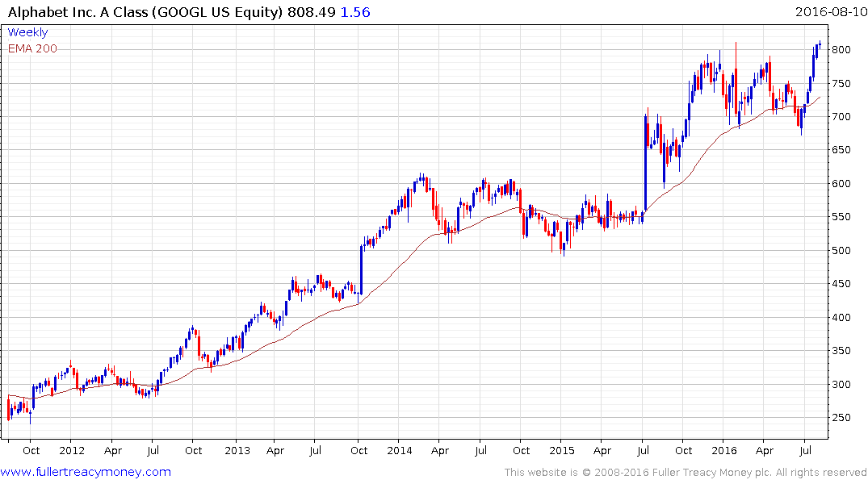The image size is (868, 484).
Task: Click the date 2016-08-10
Action: [831, 11]
